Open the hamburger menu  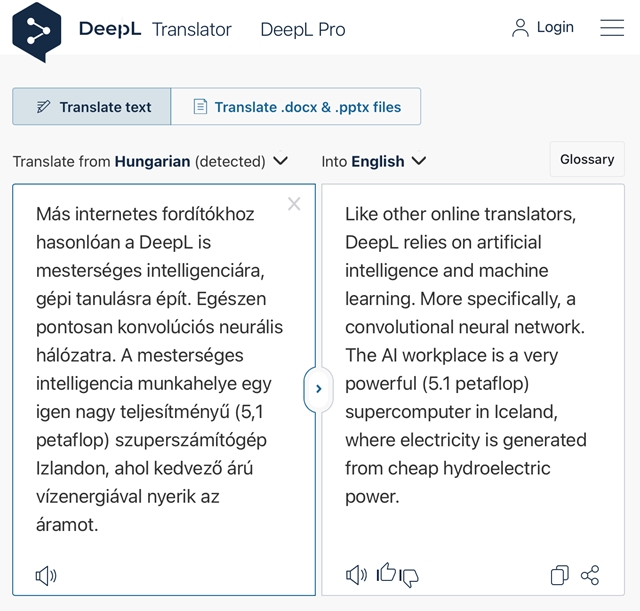point(612,27)
